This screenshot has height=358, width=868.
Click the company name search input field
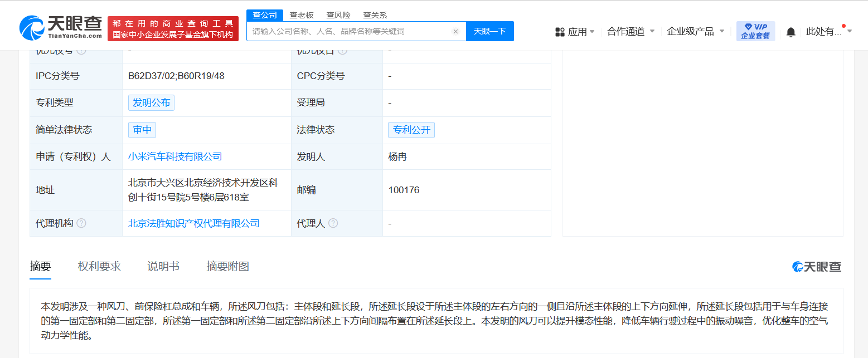pyautogui.click(x=350, y=31)
